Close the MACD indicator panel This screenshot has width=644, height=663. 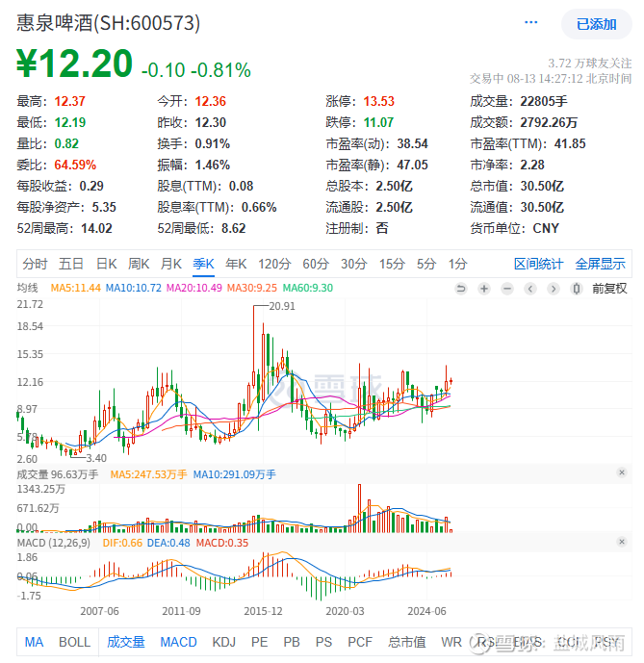click(622, 542)
